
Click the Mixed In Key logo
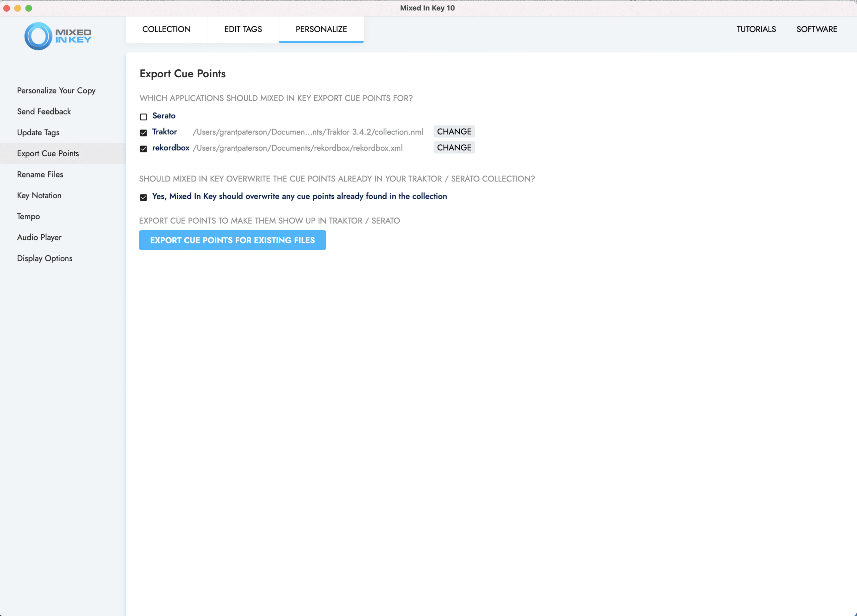58,36
